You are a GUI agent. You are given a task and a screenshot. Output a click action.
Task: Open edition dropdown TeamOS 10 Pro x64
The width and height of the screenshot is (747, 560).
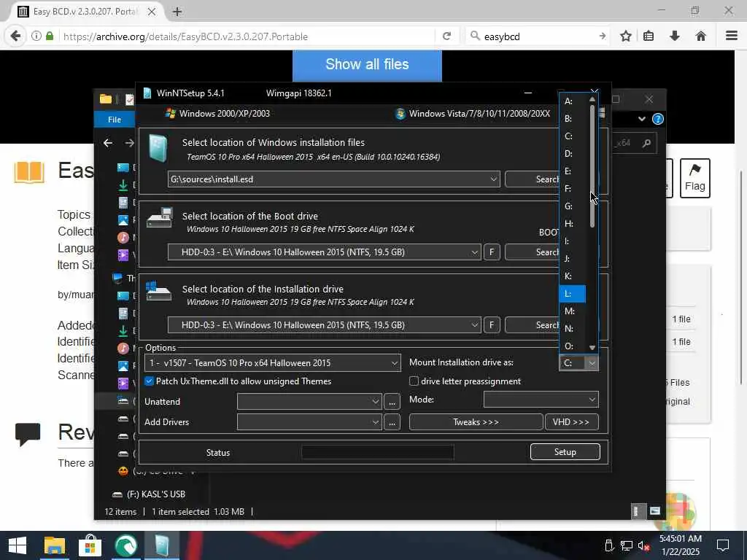click(x=273, y=363)
